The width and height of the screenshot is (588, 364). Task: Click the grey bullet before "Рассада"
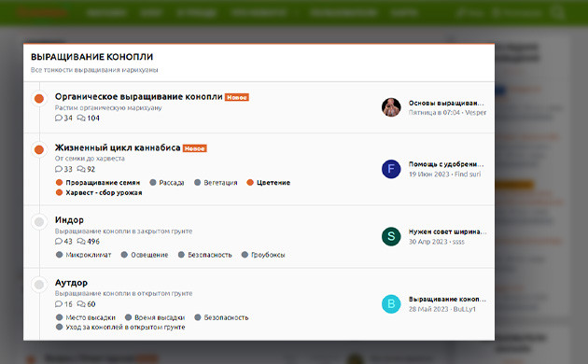coord(153,183)
